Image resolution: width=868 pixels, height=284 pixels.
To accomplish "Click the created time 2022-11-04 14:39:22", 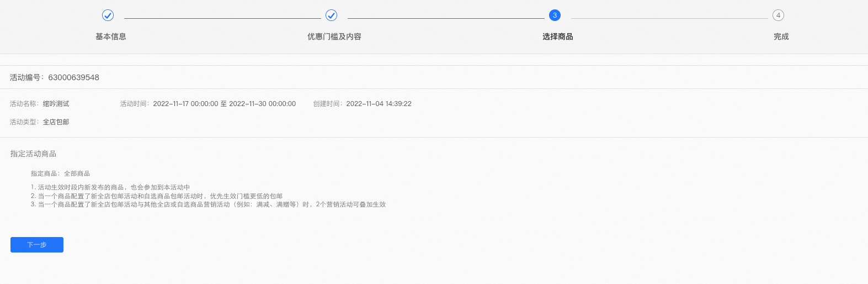I will click(x=379, y=104).
